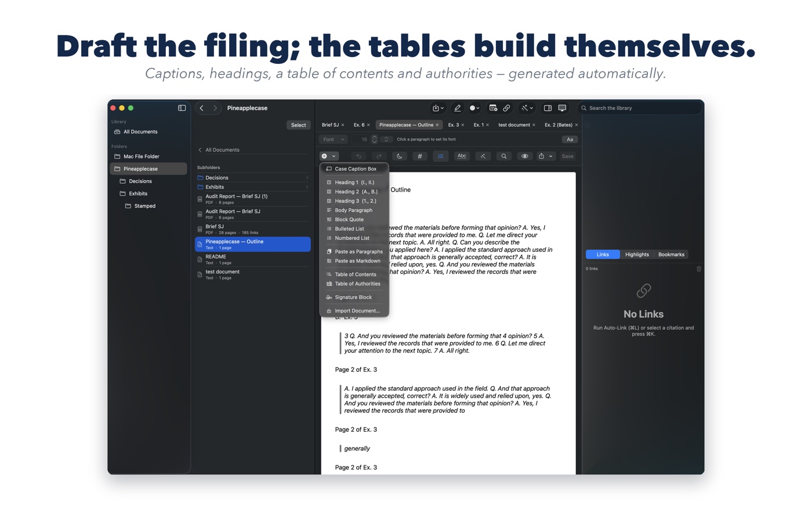Switch to the Brief SJ tab
The width and height of the screenshot is (812, 508).
(330, 125)
